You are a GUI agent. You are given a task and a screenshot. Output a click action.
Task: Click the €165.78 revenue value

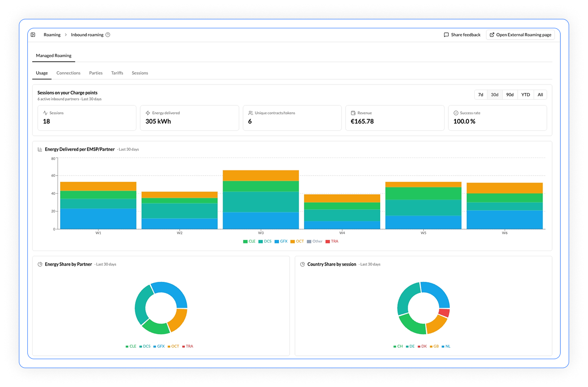coord(362,121)
